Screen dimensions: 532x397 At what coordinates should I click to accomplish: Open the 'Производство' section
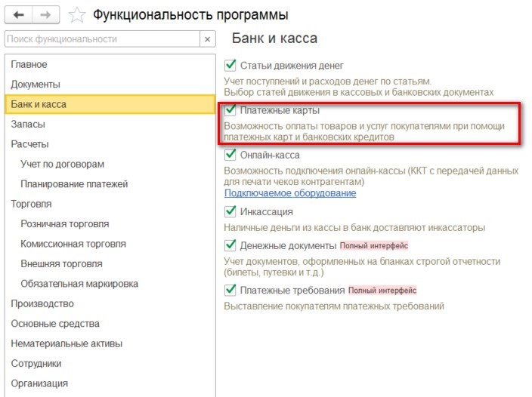click(110, 304)
